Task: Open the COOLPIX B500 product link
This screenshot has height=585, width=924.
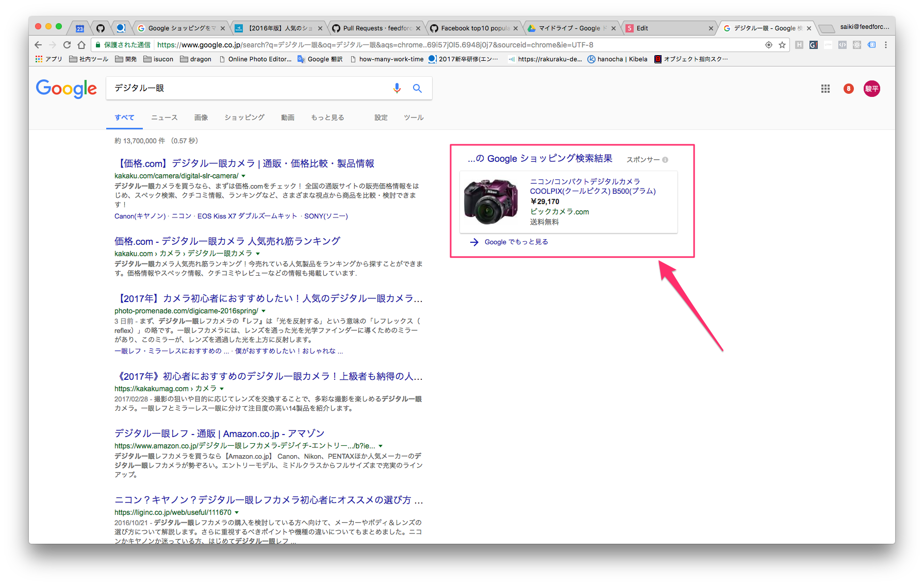Action: 593,187
